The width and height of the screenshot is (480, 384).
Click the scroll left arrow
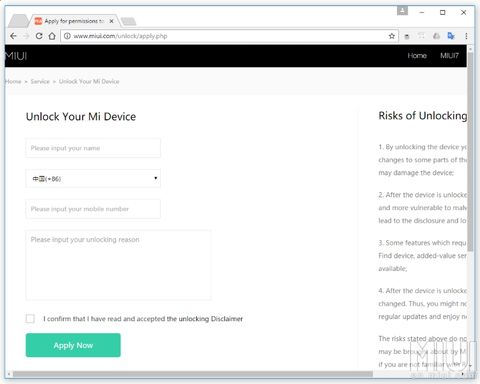9,374
